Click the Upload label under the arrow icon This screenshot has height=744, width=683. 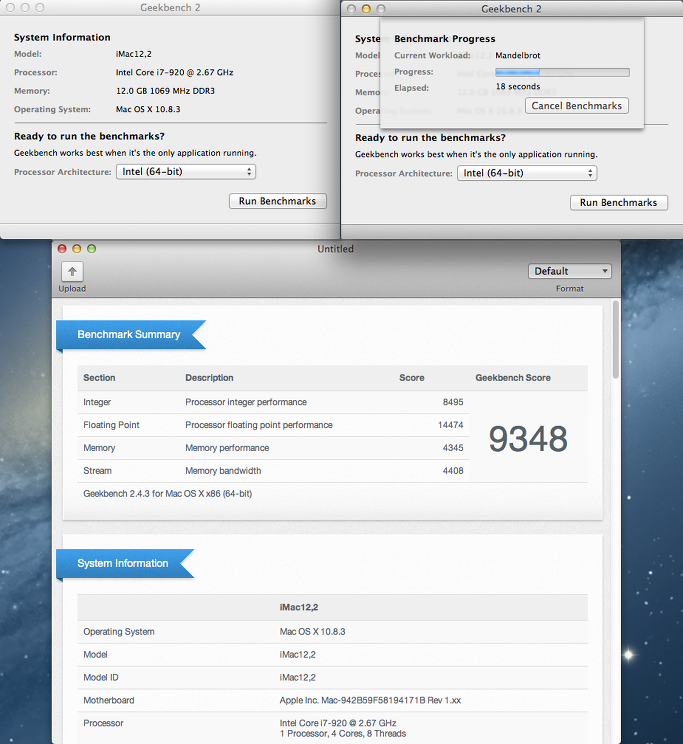(72, 288)
